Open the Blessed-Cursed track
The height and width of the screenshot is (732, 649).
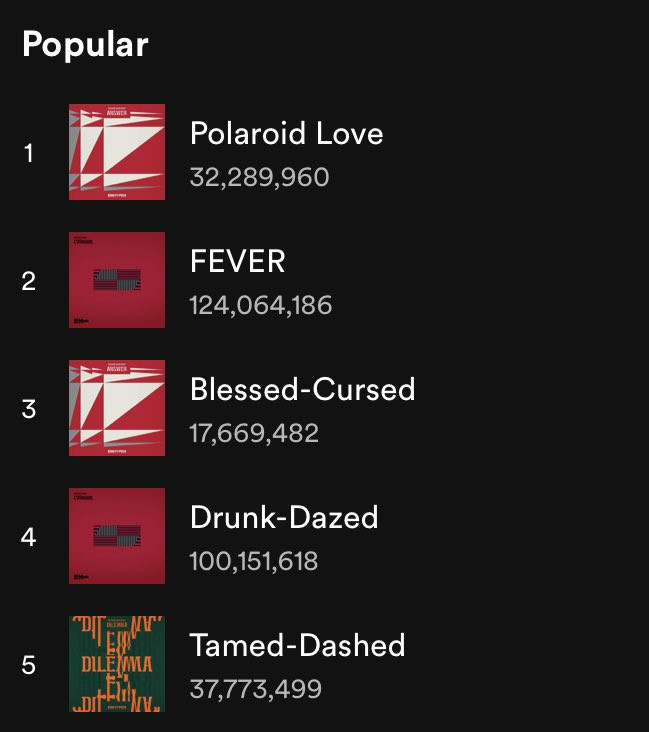click(x=303, y=389)
